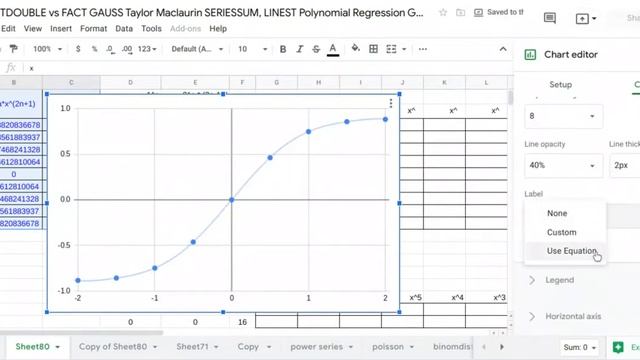Select the chart data point at origin
The width and height of the screenshot is (640, 360).
(x=231, y=200)
